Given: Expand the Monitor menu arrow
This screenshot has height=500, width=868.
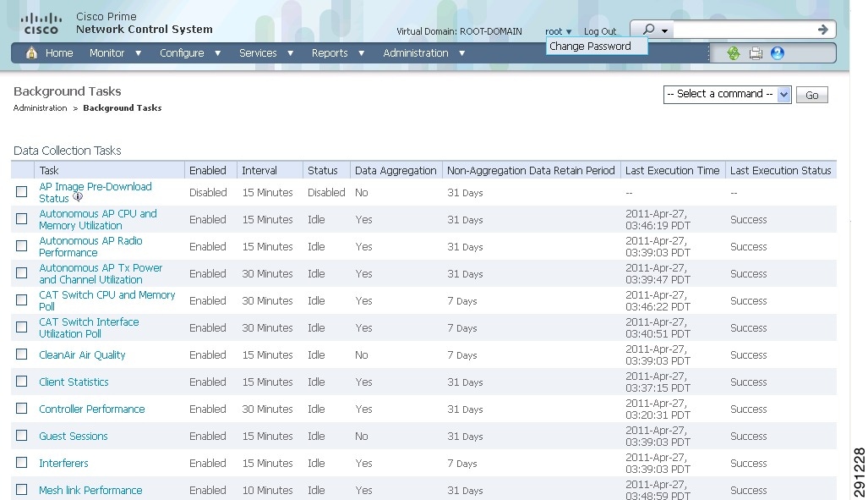Looking at the screenshot, I should tap(139, 53).
